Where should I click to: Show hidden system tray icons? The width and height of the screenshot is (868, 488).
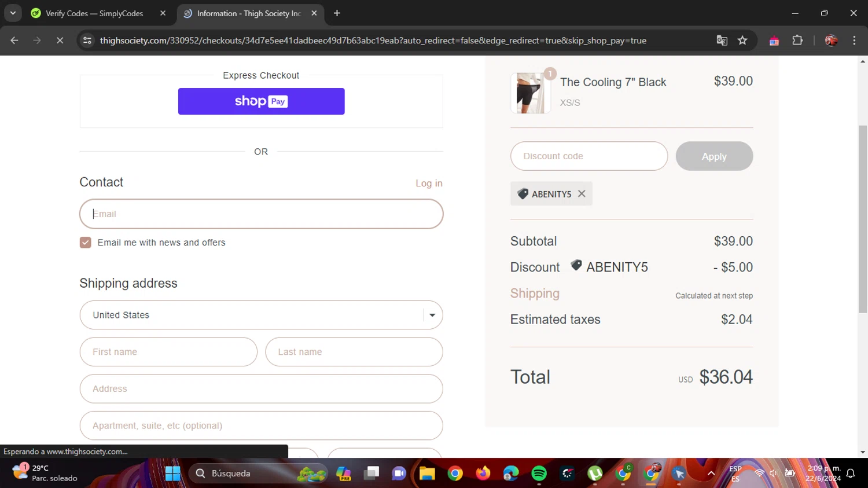coord(711,474)
